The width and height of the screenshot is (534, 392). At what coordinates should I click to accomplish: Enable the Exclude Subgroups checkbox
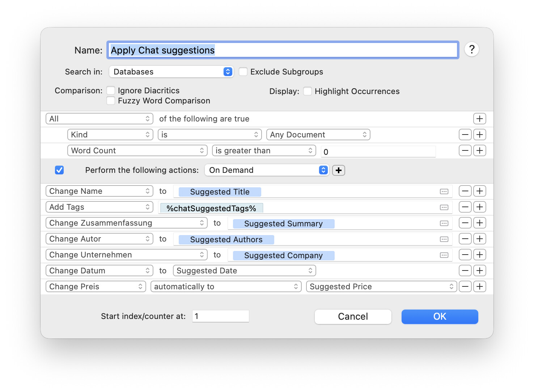(x=243, y=72)
